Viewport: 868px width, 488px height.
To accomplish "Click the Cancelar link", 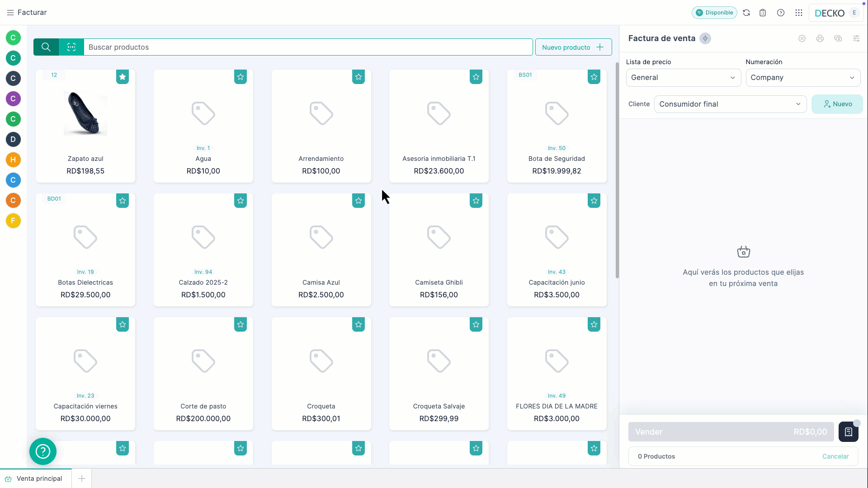I will 835,456.
